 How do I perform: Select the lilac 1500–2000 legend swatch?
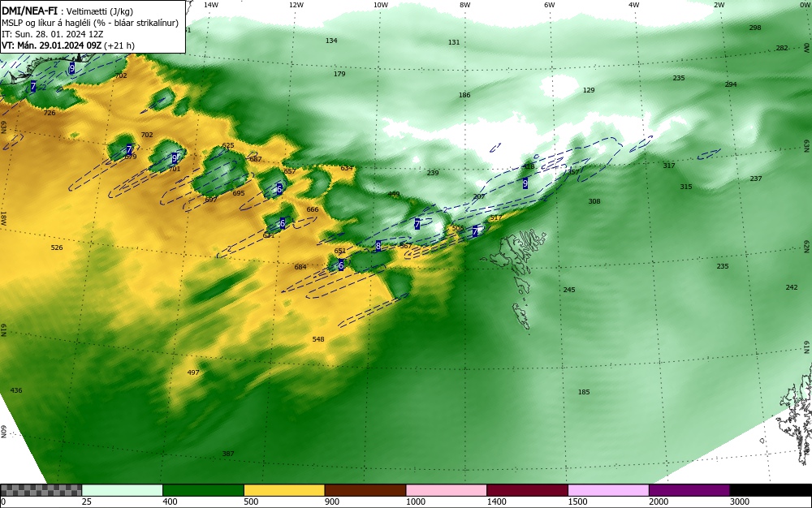click(608, 490)
